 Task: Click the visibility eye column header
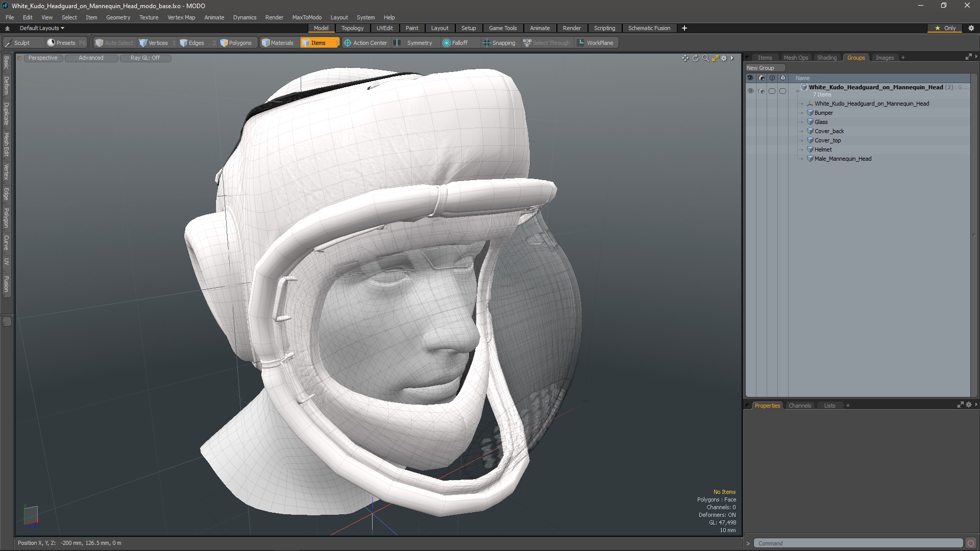[x=750, y=78]
